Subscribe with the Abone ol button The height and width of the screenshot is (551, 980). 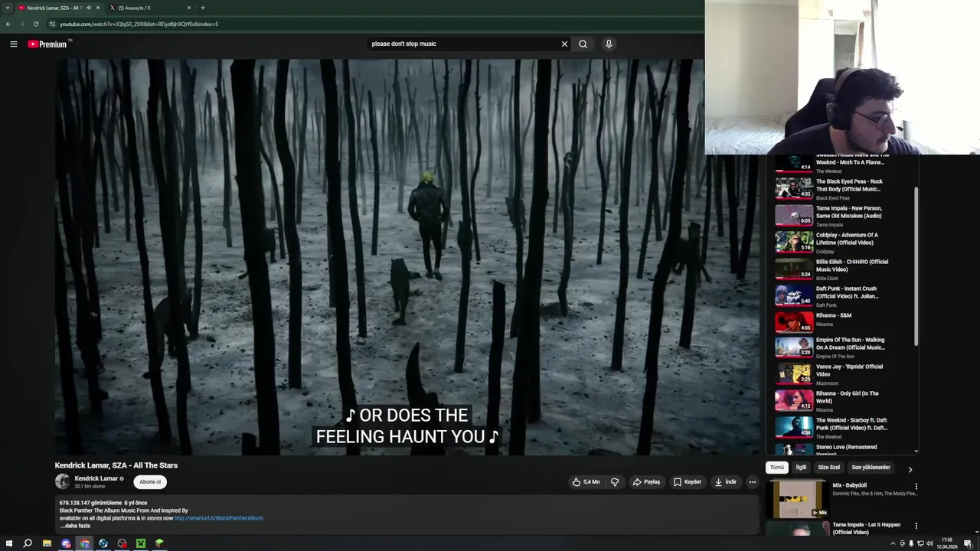coord(150,482)
